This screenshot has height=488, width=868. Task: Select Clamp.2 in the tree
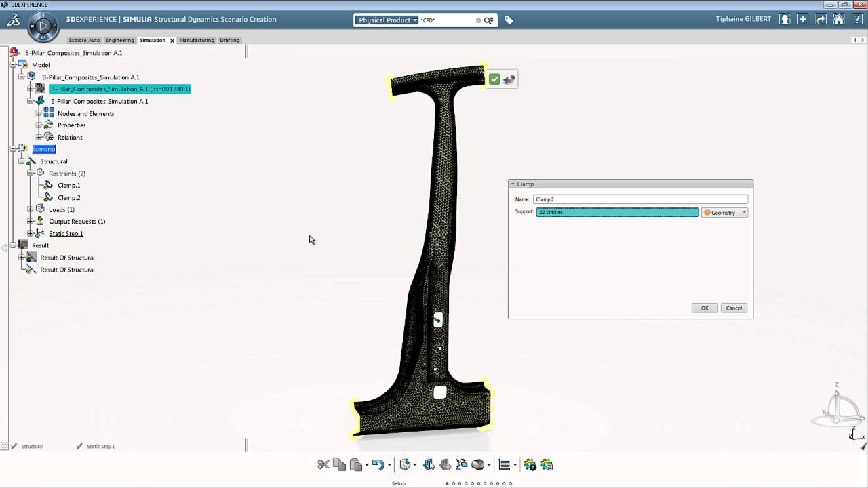coord(69,198)
